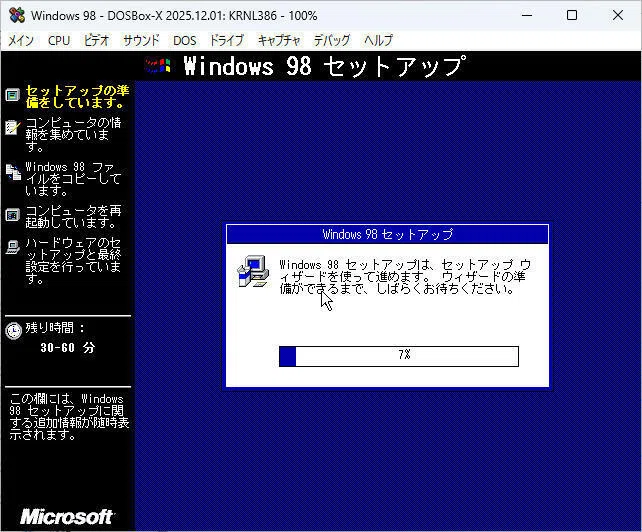Click the 残り時間 label
Viewport: 642px width, 532px height.
pyautogui.click(x=55, y=328)
